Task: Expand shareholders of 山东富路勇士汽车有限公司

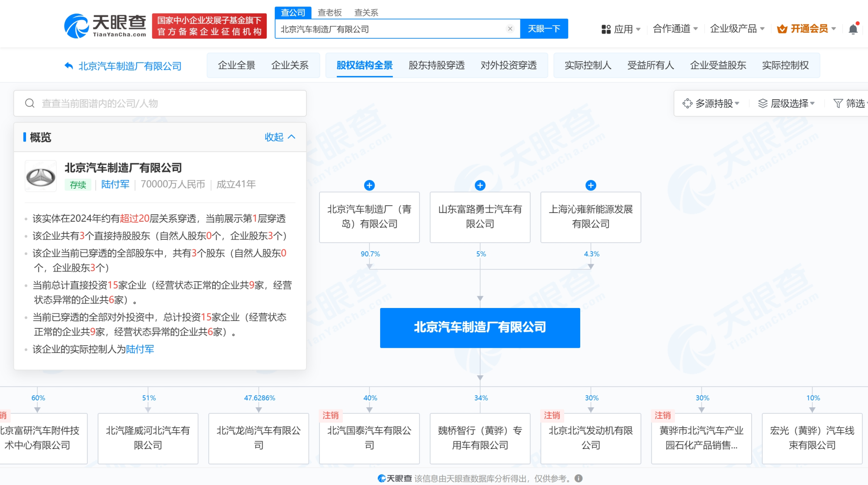Action: (x=480, y=185)
